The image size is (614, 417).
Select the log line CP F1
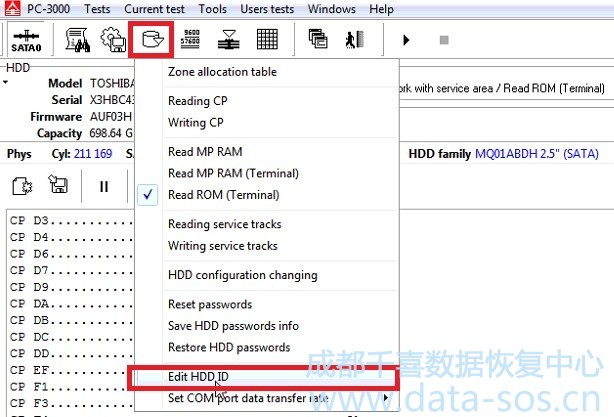click(72, 387)
